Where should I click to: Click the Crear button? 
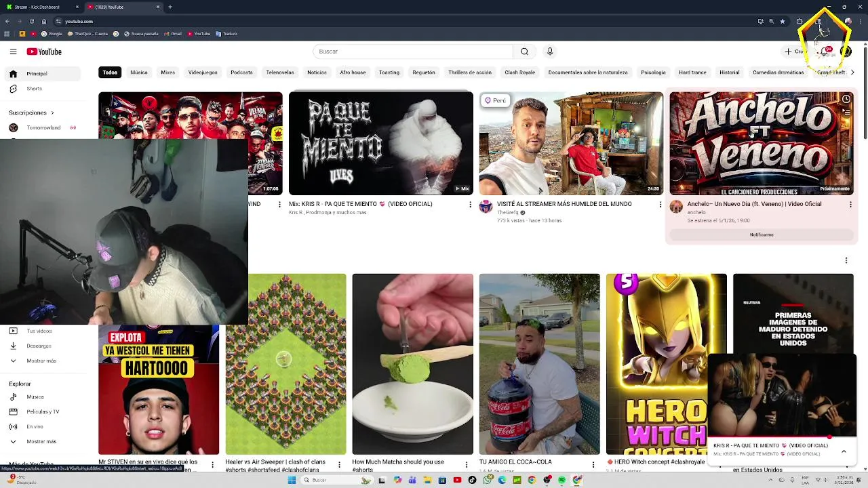coord(795,52)
